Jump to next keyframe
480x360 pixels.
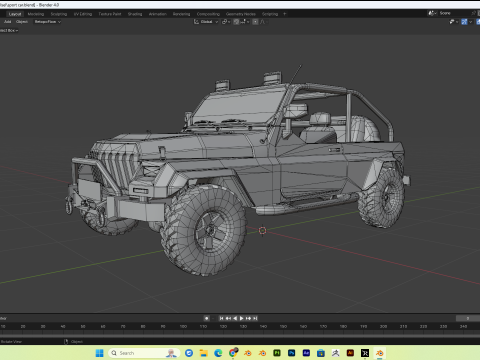pos(248,318)
